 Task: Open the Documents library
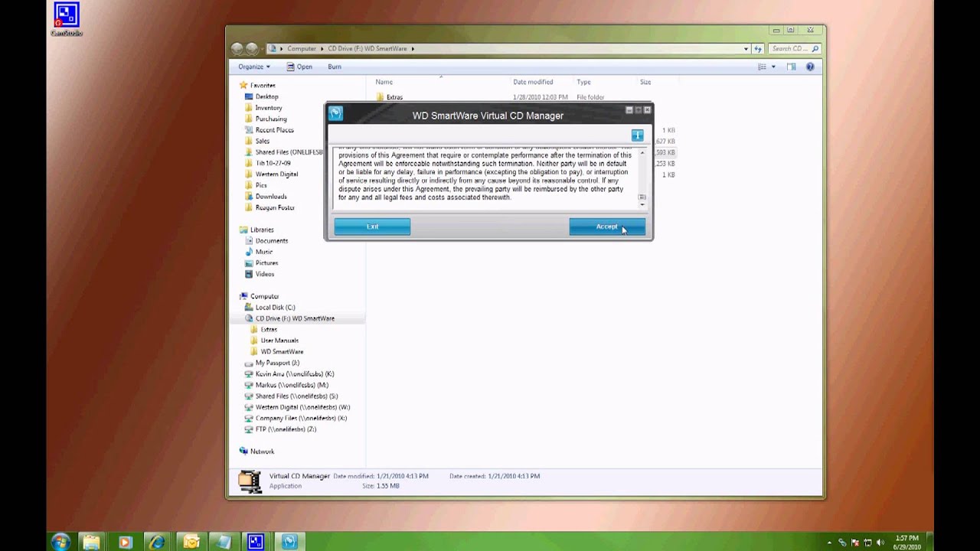click(272, 240)
